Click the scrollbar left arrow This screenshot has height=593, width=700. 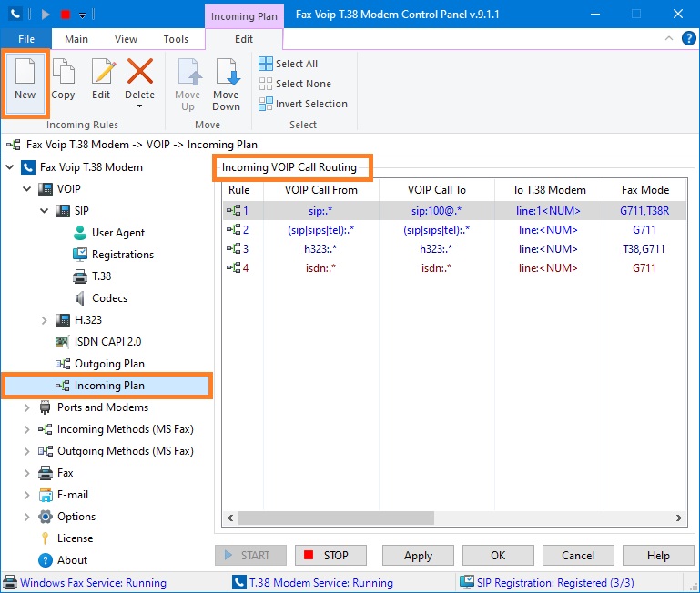230,518
